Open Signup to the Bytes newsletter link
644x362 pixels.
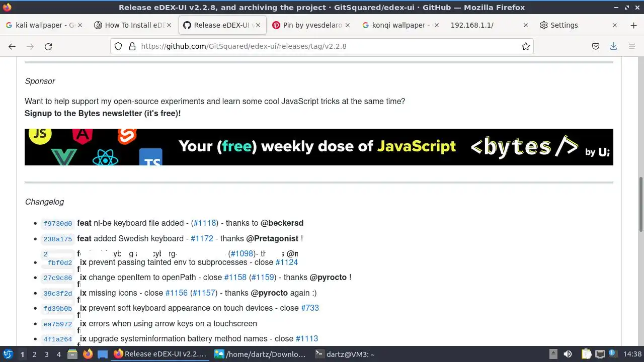pyautogui.click(x=103, y=113)
